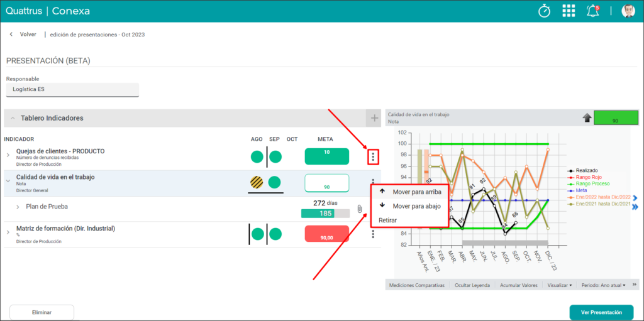Click the green 90 value box in chart header
Screen dimensions: 644x321
coord(616,118)
